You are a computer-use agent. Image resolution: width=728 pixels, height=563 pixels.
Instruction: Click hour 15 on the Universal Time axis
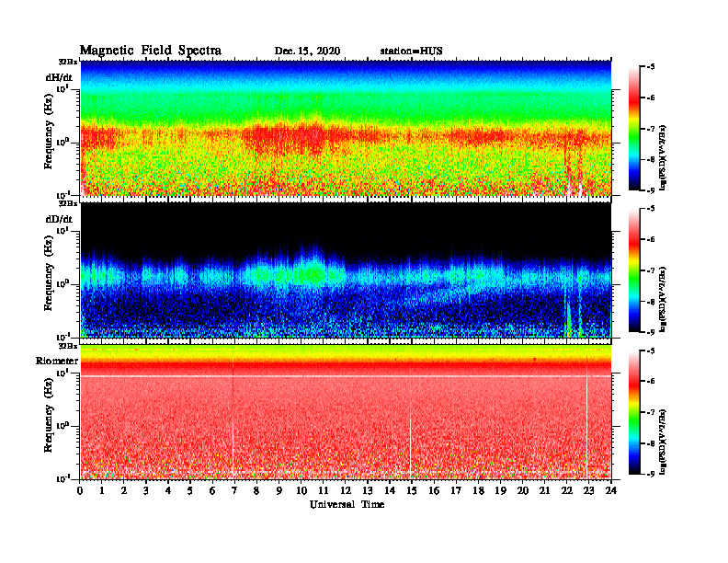(412, 491)
